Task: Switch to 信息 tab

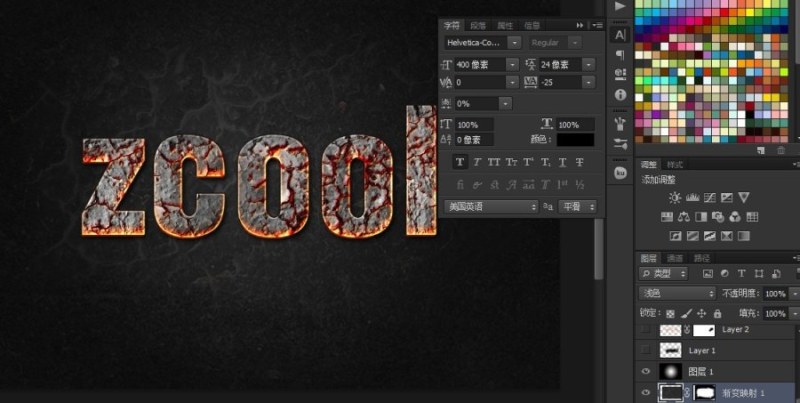Action: 532,26
